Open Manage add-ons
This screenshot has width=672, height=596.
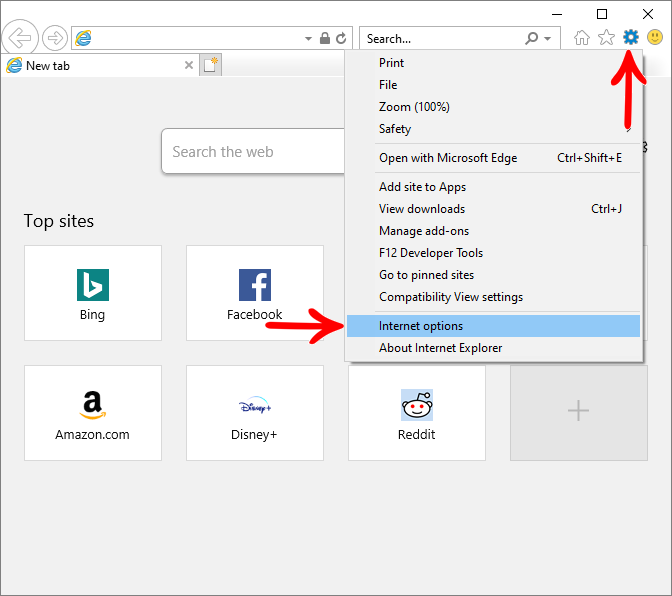click(x=493, y=231)
